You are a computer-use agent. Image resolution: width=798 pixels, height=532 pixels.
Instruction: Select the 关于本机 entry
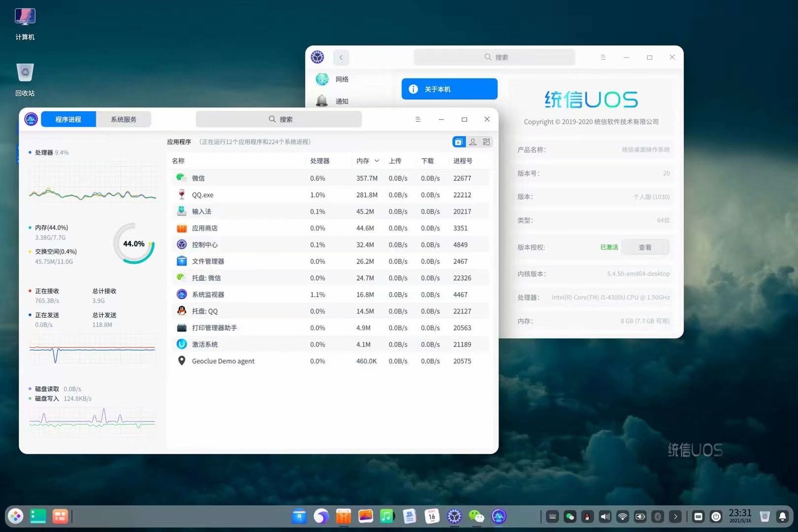tap(449, 89)
